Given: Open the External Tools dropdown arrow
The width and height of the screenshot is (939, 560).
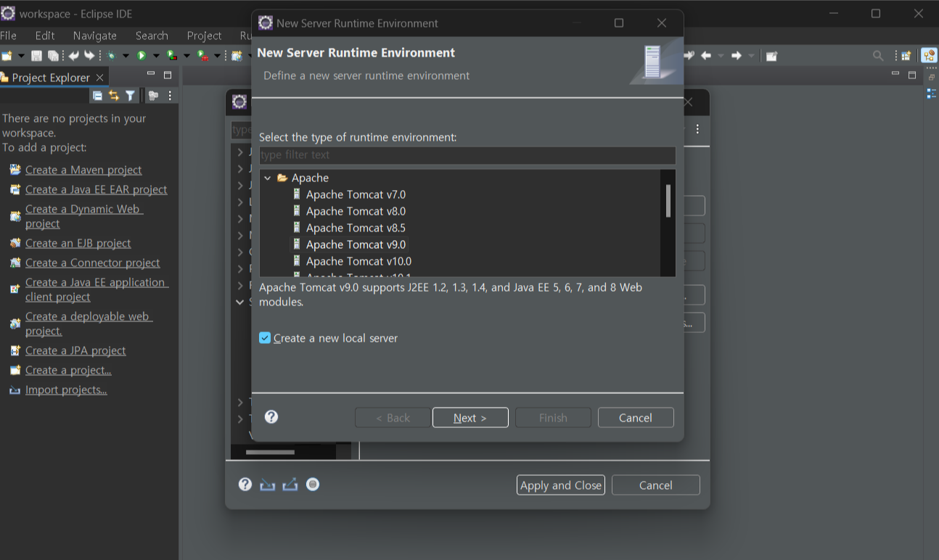Looking at the screenshot, I should click(x=217, y=56).
